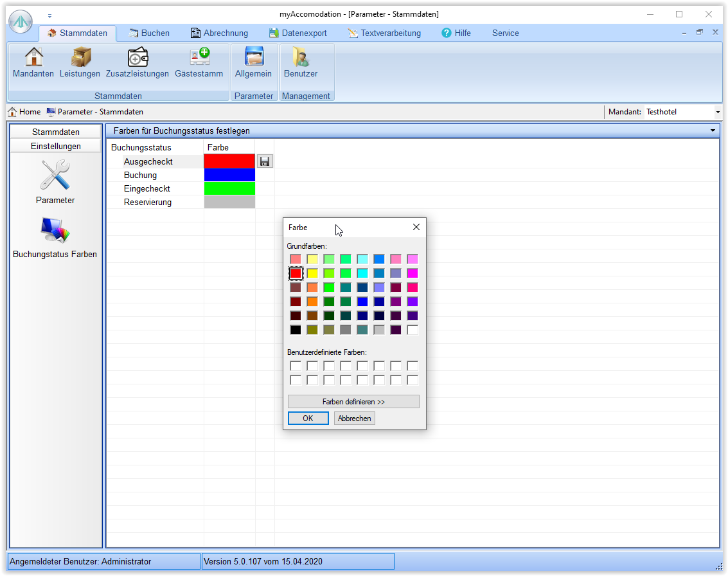
Task: Click the blue Buchung color cell
Action: 229,175
